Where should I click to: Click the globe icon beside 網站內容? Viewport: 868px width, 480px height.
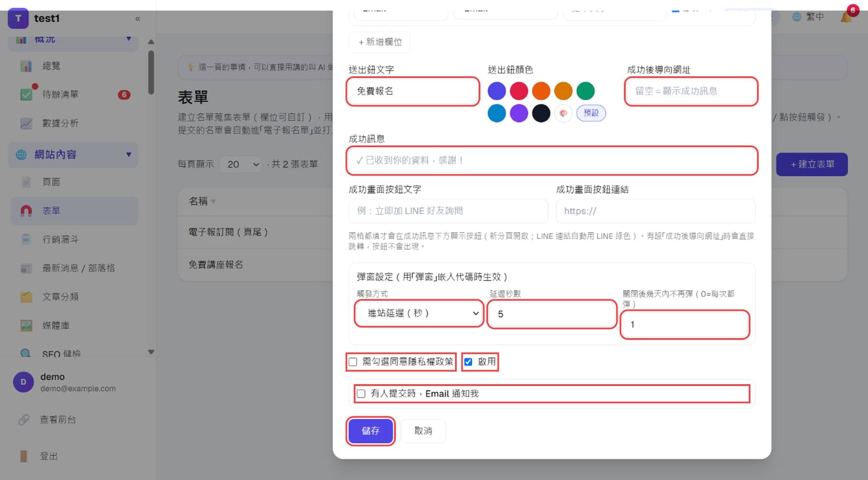21,155
